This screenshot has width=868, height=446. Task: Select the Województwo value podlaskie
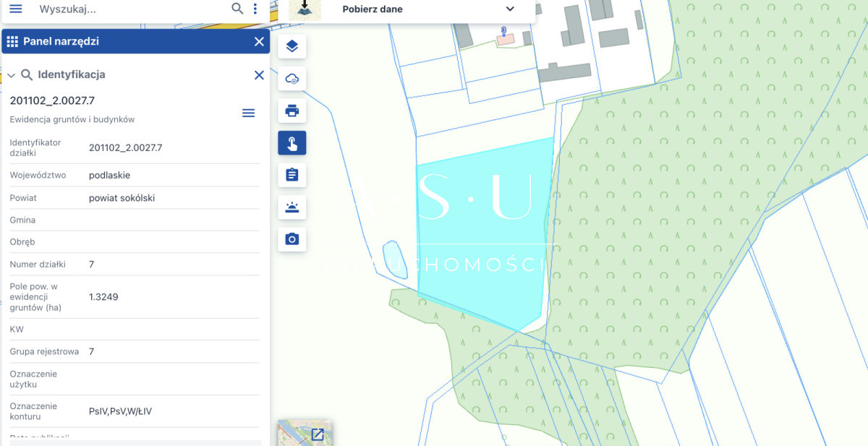(109, 175)
